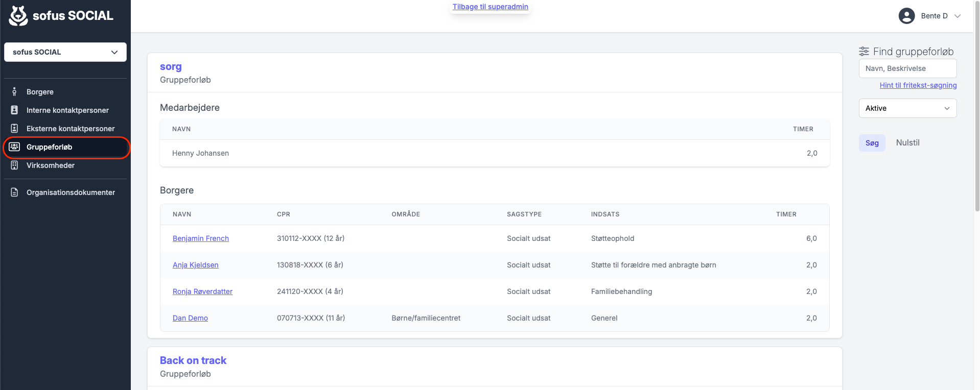Open the Hint til fritekst-søgning link
980x390 pixels.
(x=918, y=85)
